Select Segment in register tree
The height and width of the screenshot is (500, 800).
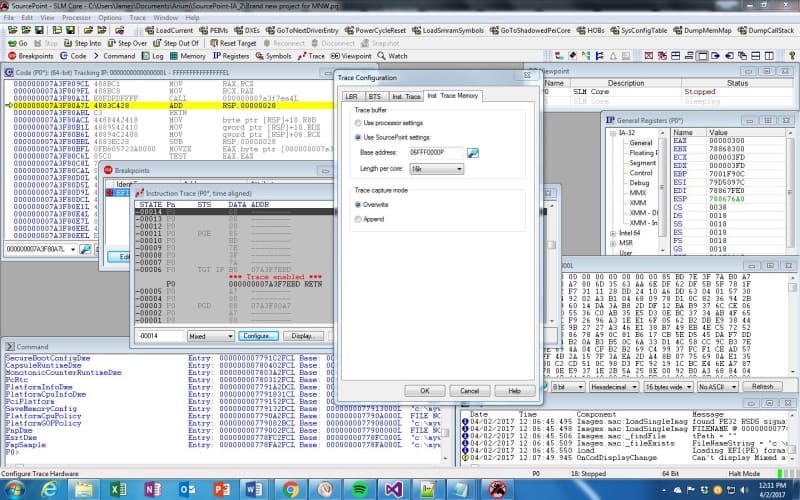[x=642, y=163]
